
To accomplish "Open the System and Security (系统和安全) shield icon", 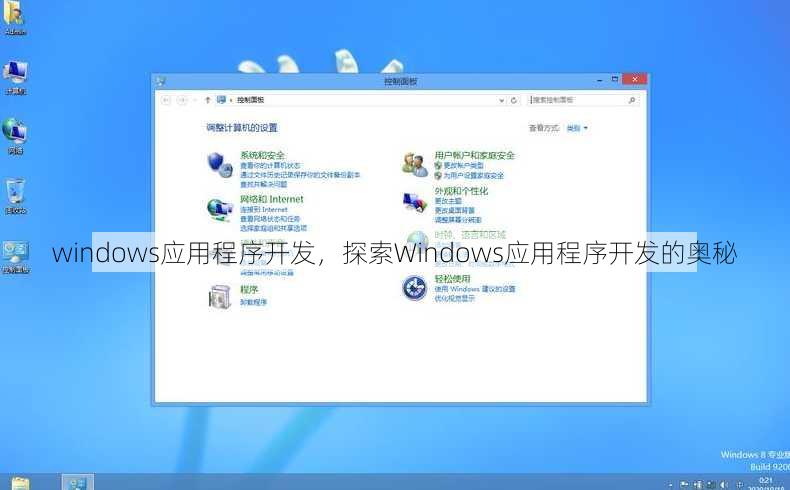I will (220, 164).
